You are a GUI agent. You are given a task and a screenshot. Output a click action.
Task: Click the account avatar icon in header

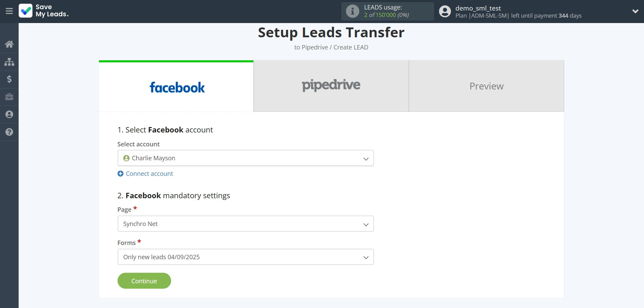pyautogui.click(x=445, y=11)
